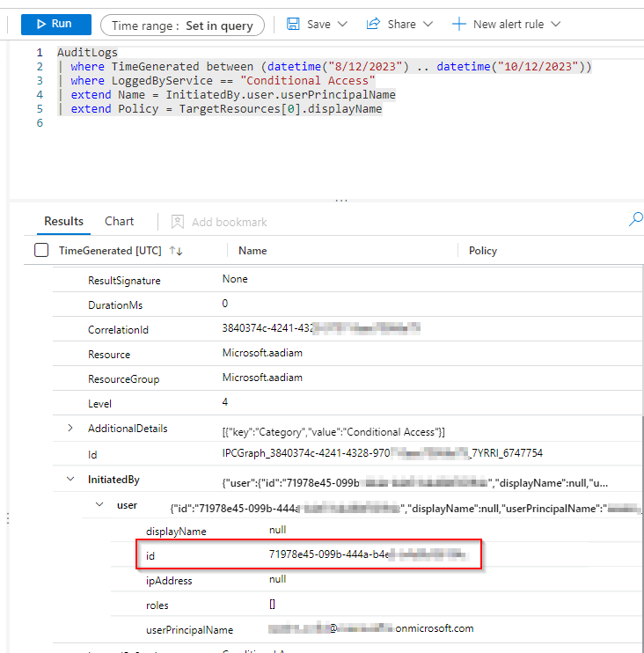Click the Run query button
This screenshot has width=644, height=653.
55,24
